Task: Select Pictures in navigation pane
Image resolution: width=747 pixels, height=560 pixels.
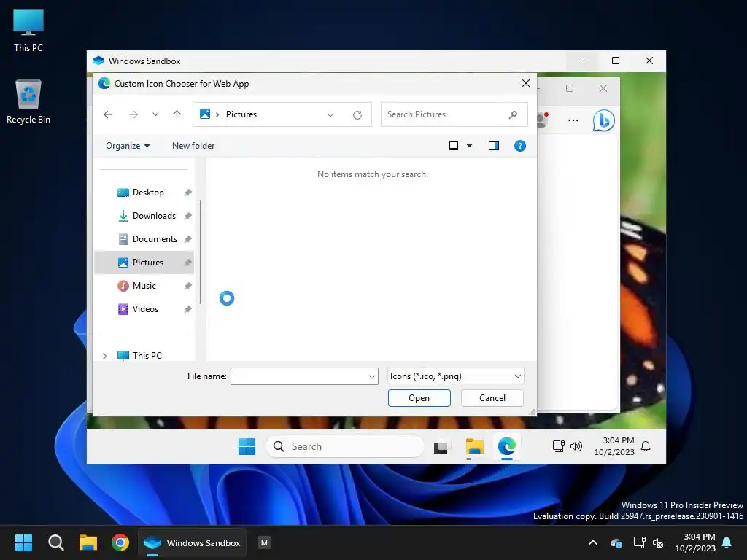Action: tap(144, 262)
